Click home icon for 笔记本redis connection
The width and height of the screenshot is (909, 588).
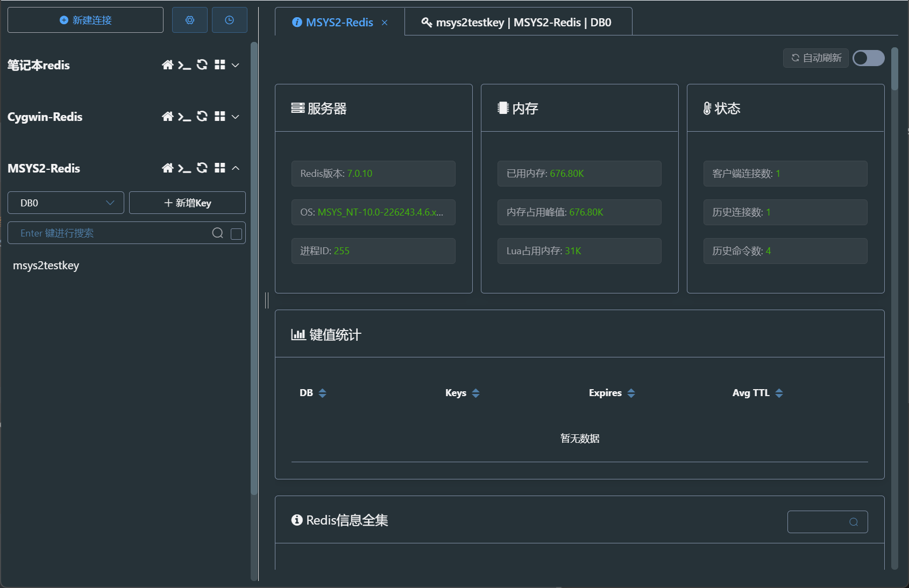pos(168,65)
